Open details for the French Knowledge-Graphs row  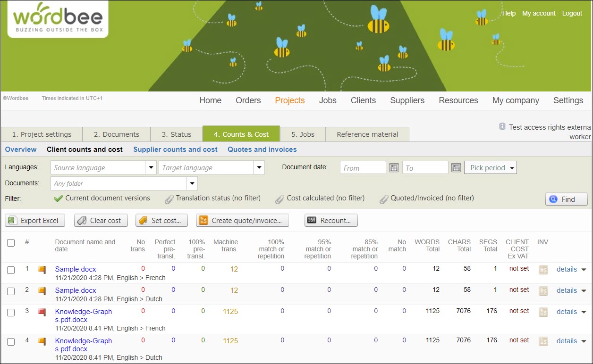(567, 312)
